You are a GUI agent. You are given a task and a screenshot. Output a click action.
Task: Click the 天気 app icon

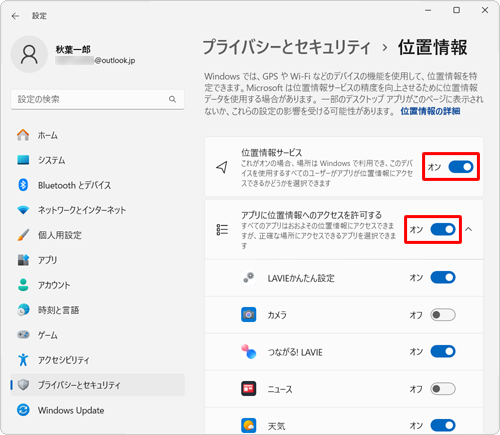[x=249, y=425]
